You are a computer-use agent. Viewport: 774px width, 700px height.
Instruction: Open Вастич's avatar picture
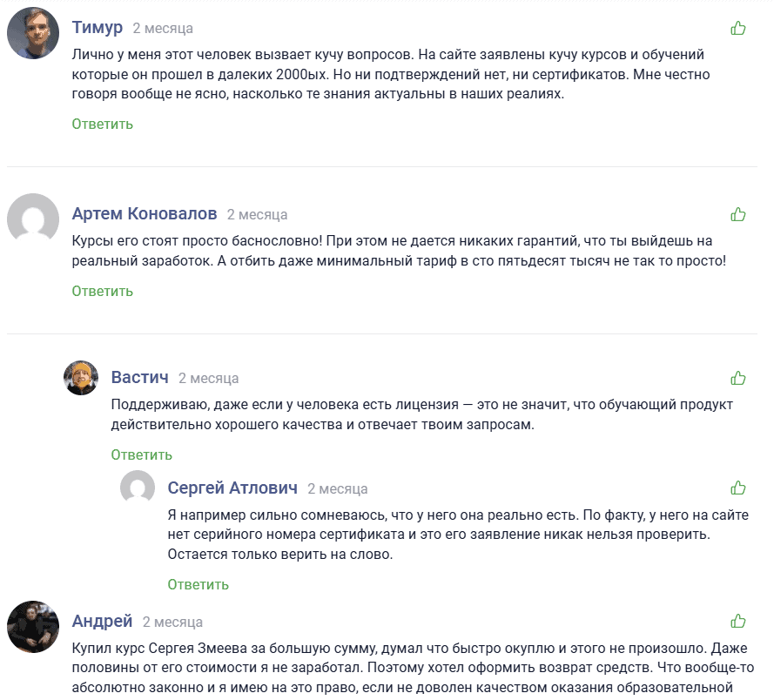[81, 378]
